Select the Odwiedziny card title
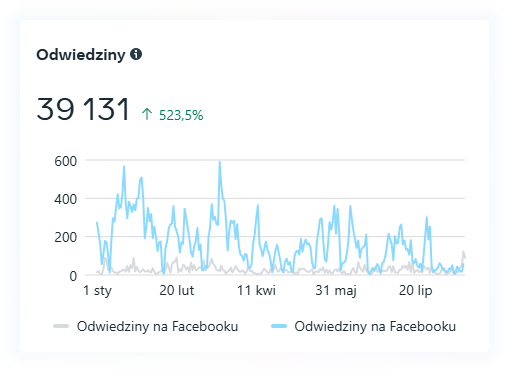529x392 pixels. click(81, 55)
